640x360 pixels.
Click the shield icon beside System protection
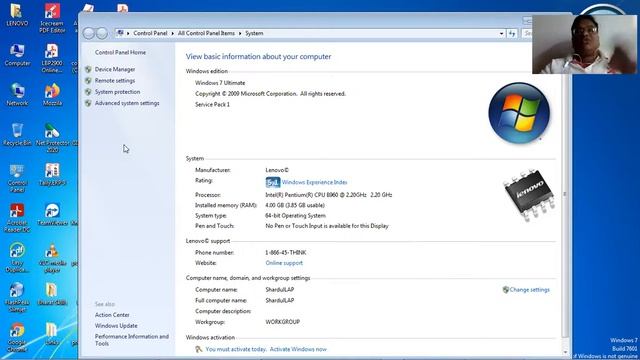[x=88, y=92]
